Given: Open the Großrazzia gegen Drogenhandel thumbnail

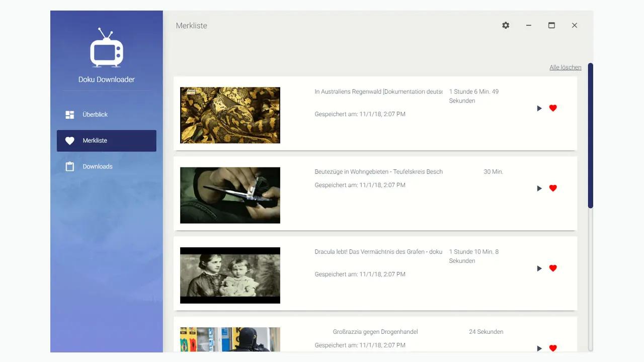Looking at the screenshot, I should pos(230,339).
